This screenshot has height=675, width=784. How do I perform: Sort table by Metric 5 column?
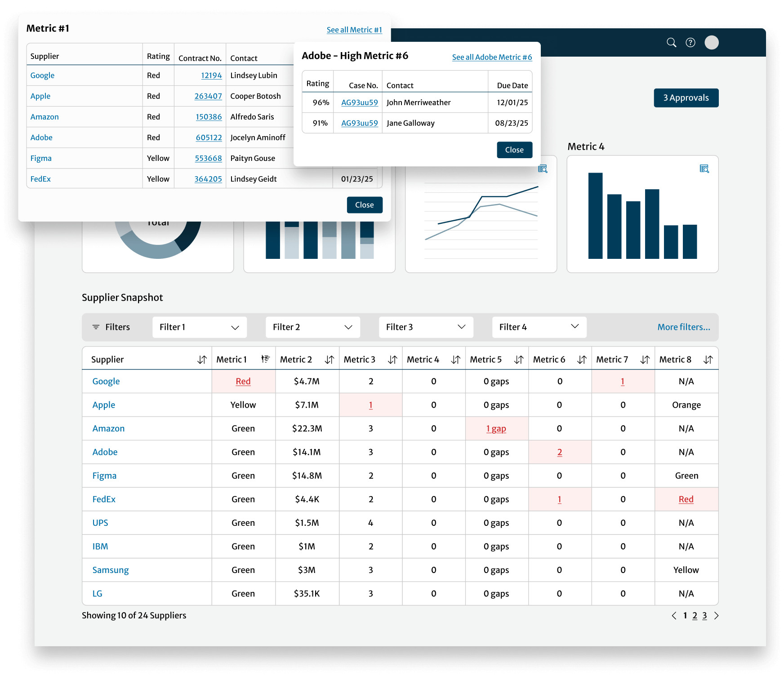519,360
